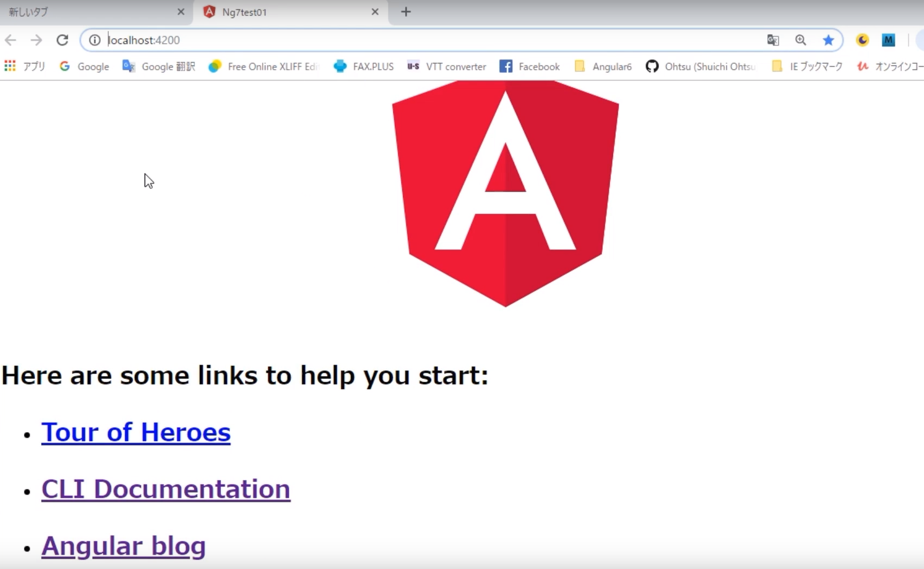
Task: Click the browser forward arrow
Action: [x=36, y=40]
